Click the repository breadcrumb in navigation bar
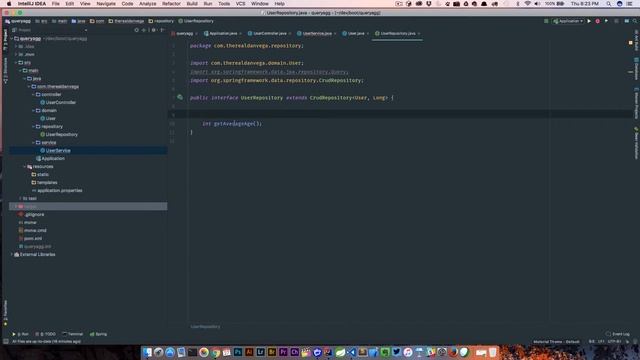This screenshot has width=640, height=360. pos(161,21)
